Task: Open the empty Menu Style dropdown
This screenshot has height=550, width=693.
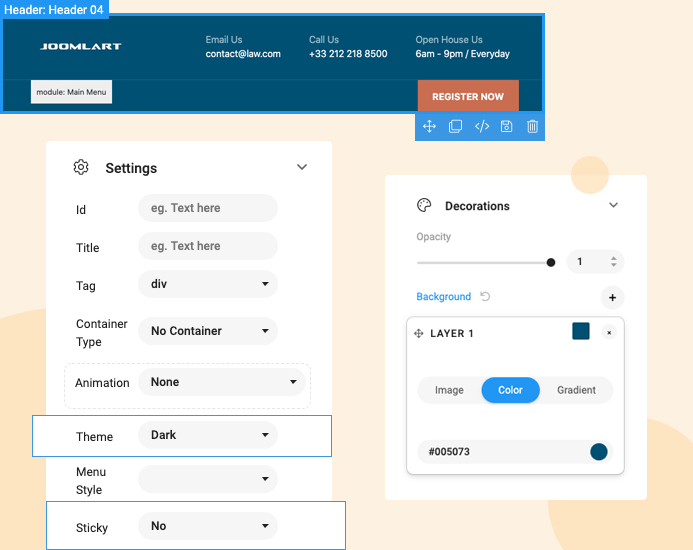Action: point(208,479)
